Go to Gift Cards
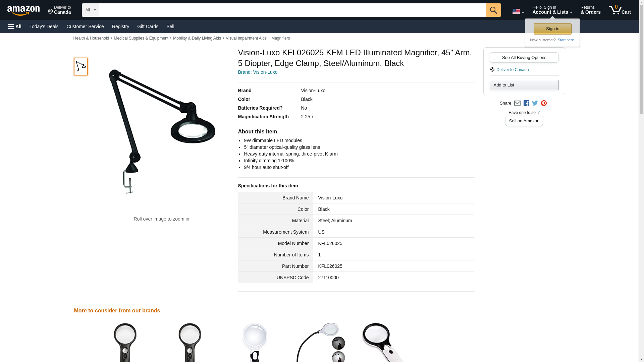644x362 pixels. click(x=148, y=26)
